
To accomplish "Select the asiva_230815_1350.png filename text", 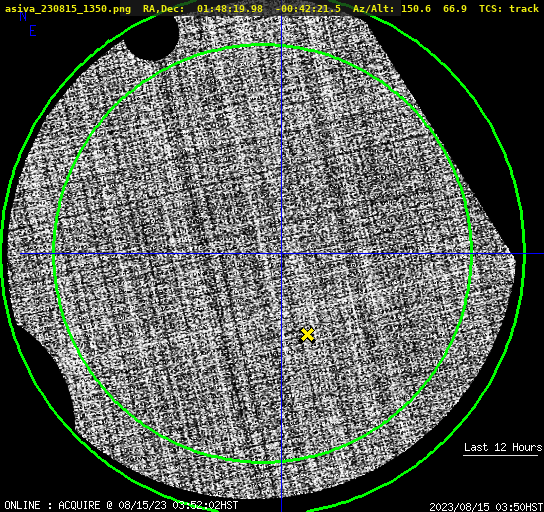I will click(68, 8).
